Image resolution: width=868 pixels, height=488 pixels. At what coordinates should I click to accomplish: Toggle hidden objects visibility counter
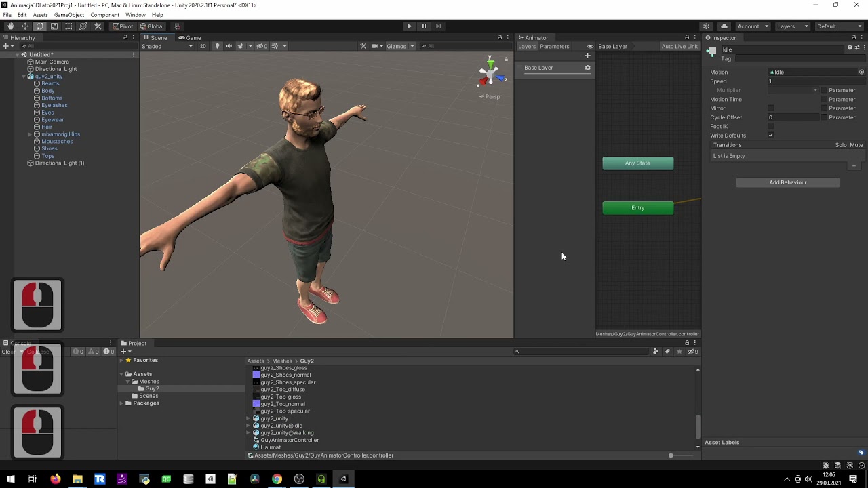point(262,46)
